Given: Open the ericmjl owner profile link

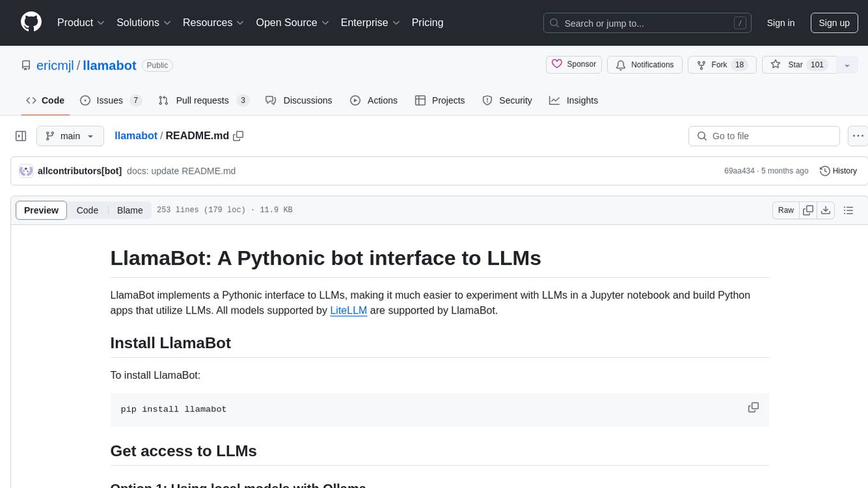Looking at the screenshot, I should click(54, 65).
